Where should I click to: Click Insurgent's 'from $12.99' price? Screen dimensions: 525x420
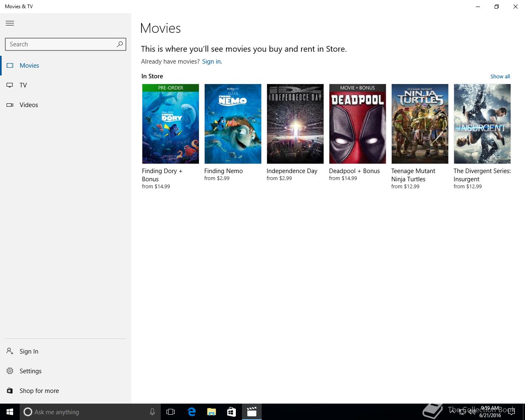point(468,187)
